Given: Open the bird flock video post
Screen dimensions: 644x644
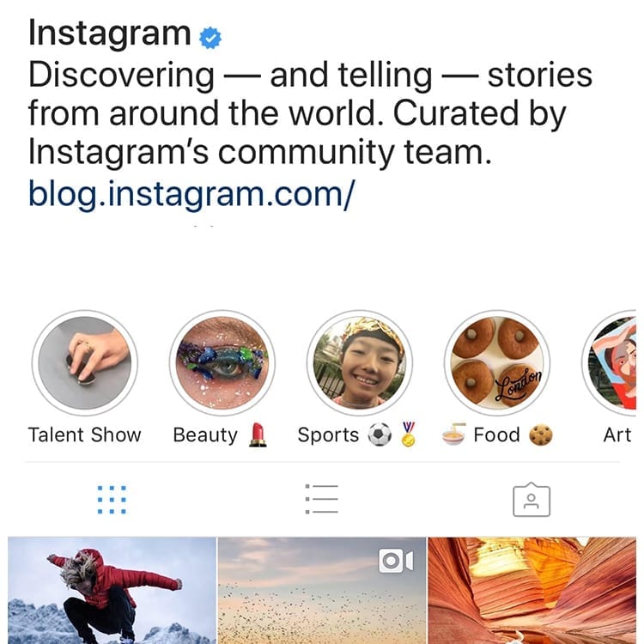Looking at the screenshot, I should coord(322,591).
